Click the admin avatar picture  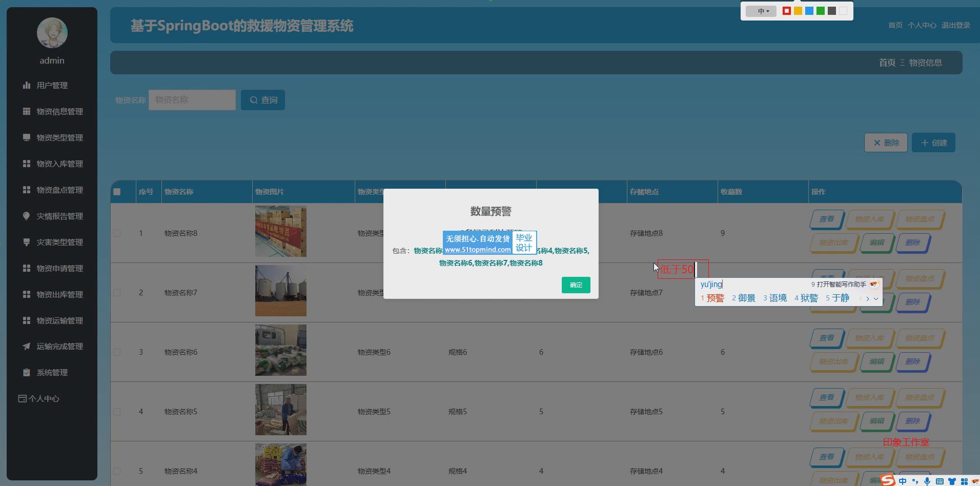click(x=52, y=33)
